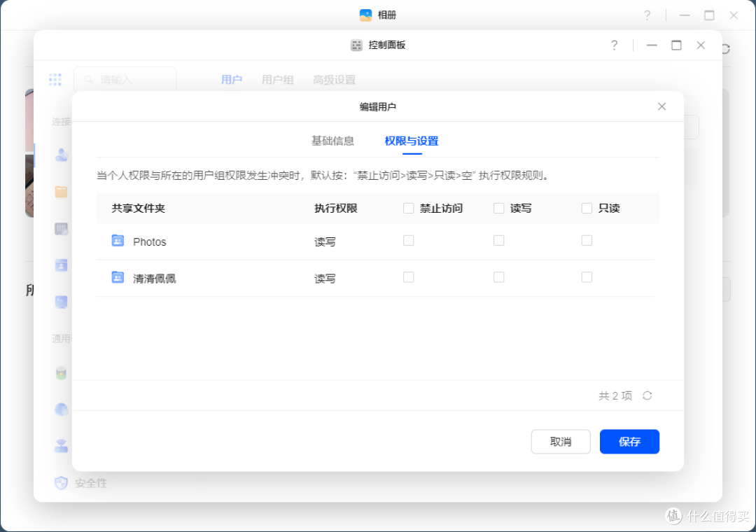
Task: Refresh the shared folder list
Action: click(647, 395)
